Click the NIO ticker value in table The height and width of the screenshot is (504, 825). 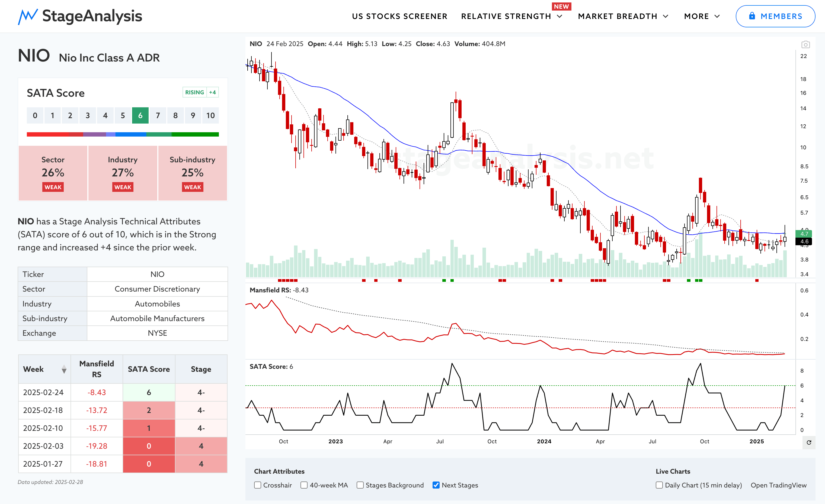tap(157, 274)
